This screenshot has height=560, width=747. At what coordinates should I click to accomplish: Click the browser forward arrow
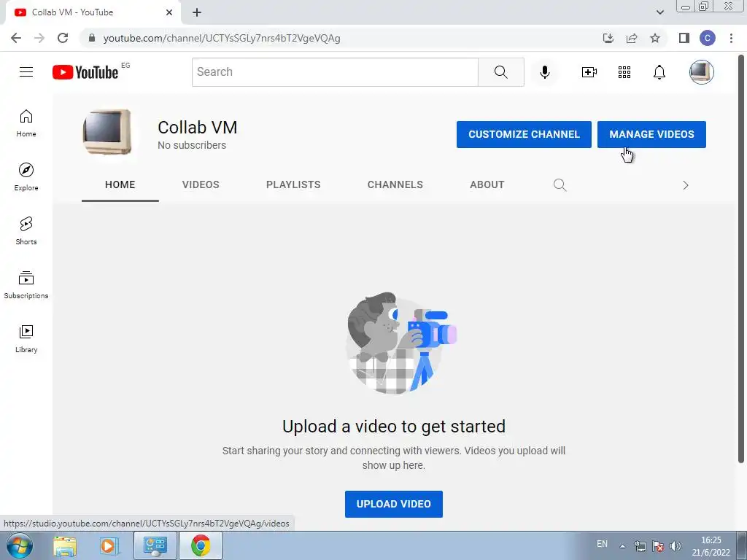(x=39, y=38)
